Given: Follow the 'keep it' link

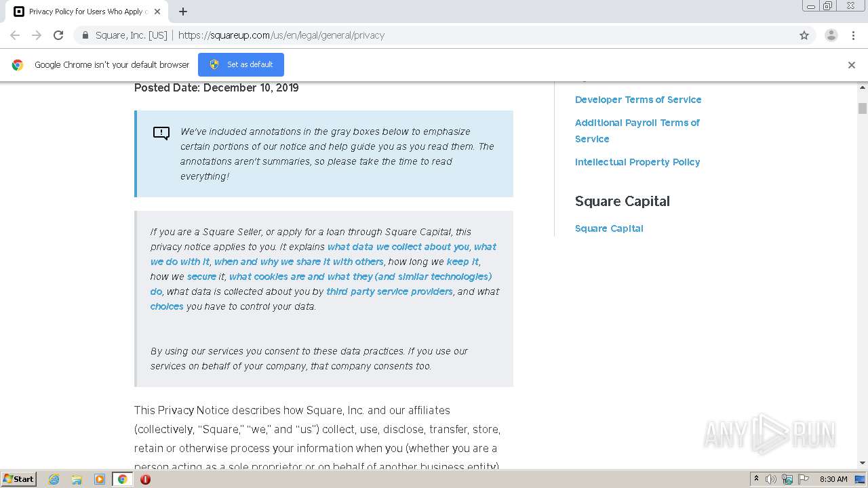Looking at the screenshot, I should (x=462, y=262).
